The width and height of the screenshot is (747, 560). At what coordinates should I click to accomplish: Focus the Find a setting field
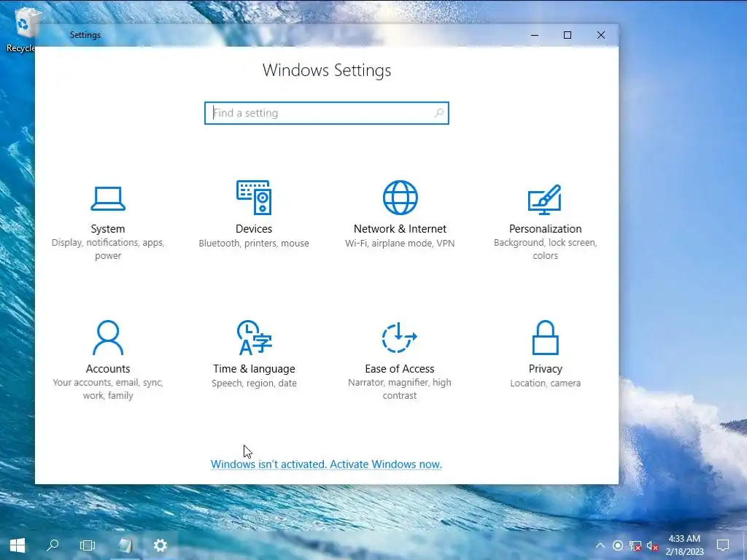click(x=327, y=113)
